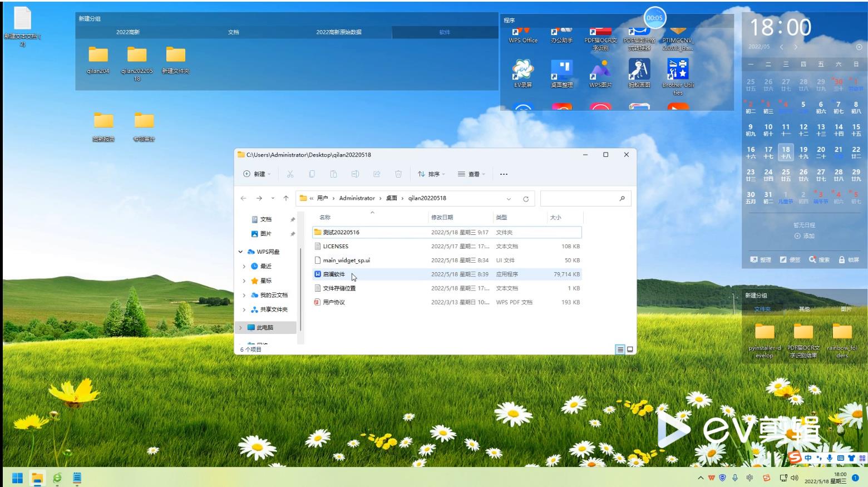The height and width of the screenshot is (487, 868).
Task: Launch the WPS Office shortcut
Action: (x=522, y=36)
